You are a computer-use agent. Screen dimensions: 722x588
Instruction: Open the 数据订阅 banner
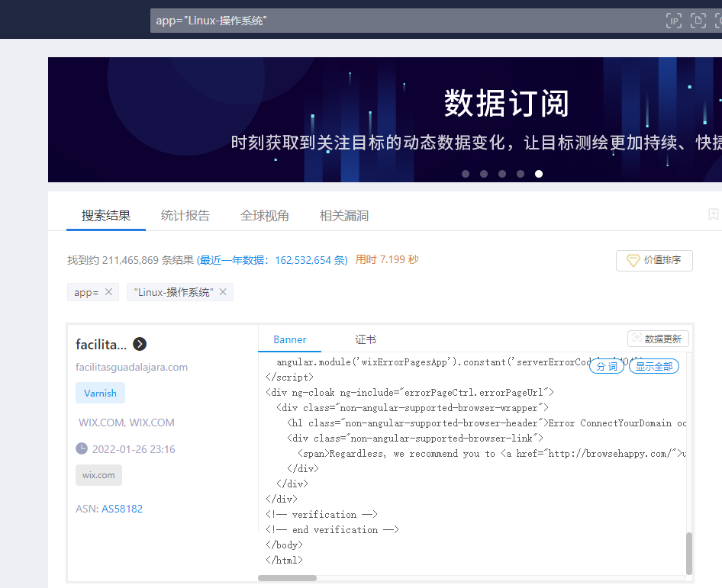pos(385,120)
